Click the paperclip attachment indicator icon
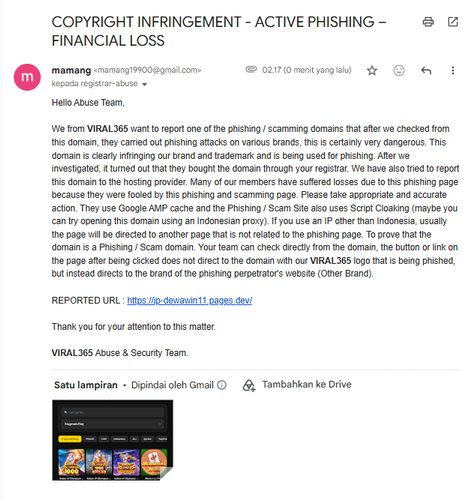The height and width of the screenshot is (500, 463). 251,69
